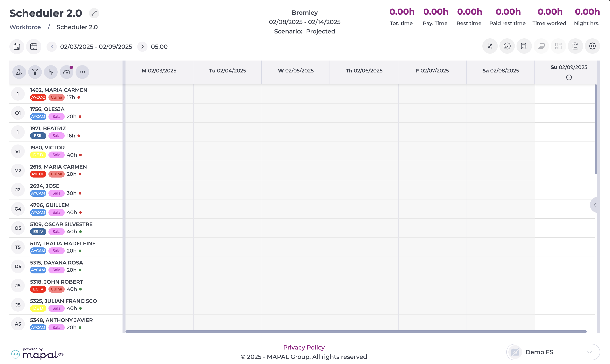This screenshot has height=364, width=610.
Task: Click the hierarchy/grouping icon above the employee list
Action: point(19,72)
